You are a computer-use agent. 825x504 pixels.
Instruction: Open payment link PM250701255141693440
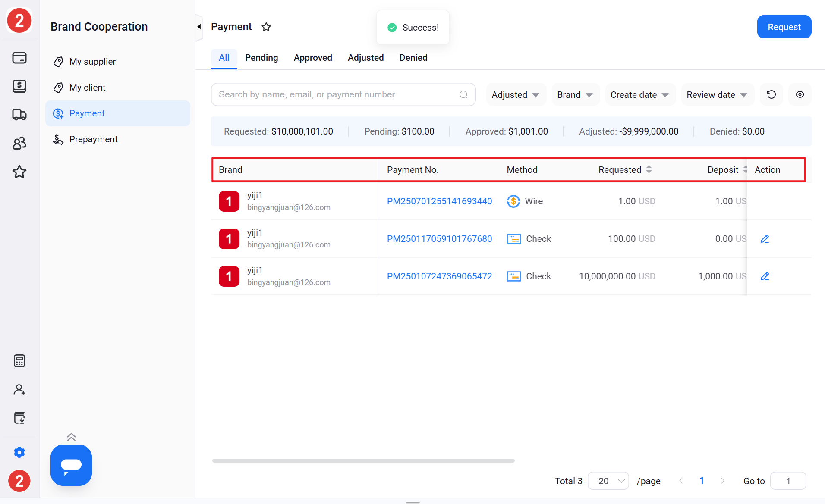click(439, 201)
